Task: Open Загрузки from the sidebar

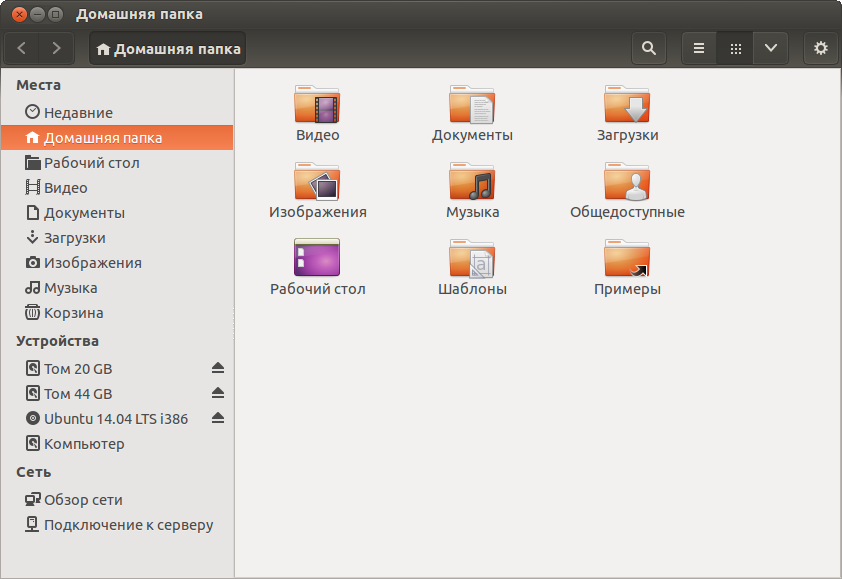Action: point(117,237)
